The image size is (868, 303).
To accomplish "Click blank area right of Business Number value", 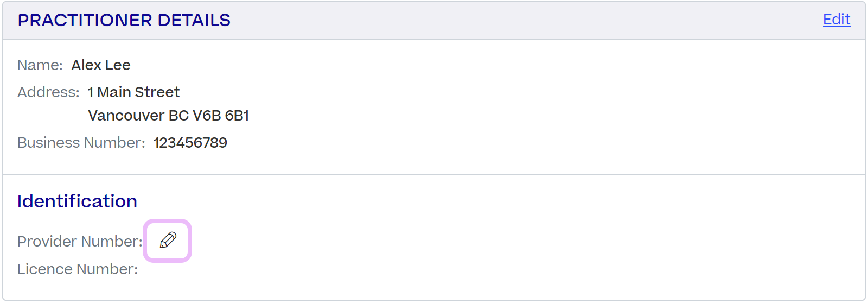I will point(542,143).
